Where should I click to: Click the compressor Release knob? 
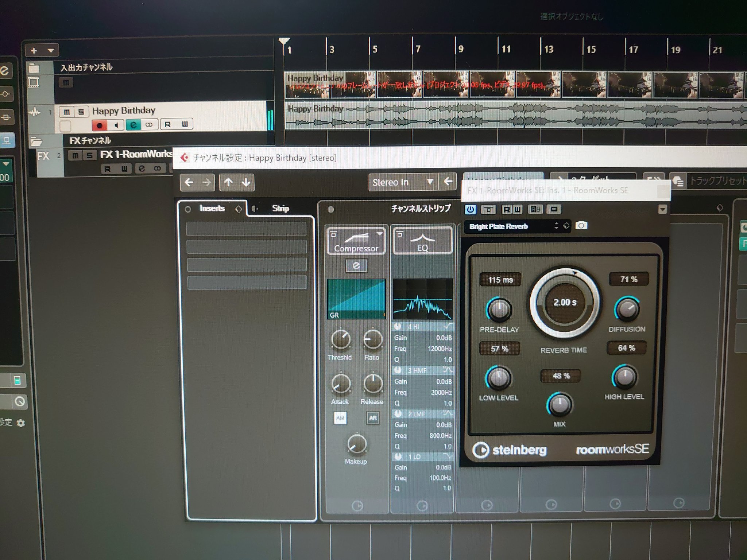coord(373,384)
